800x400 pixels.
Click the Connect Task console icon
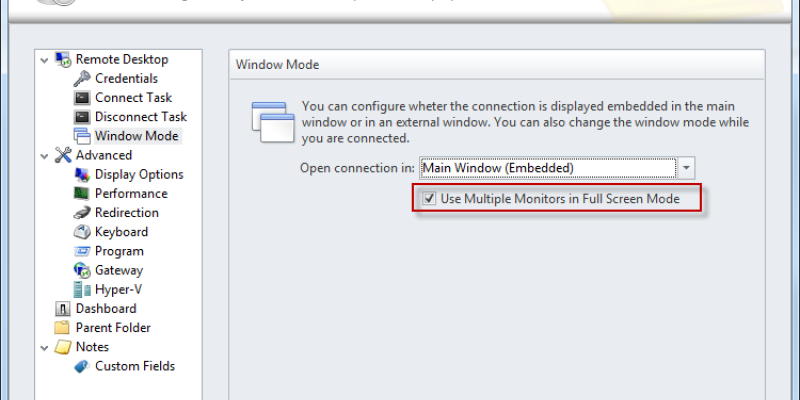(82, 98)
